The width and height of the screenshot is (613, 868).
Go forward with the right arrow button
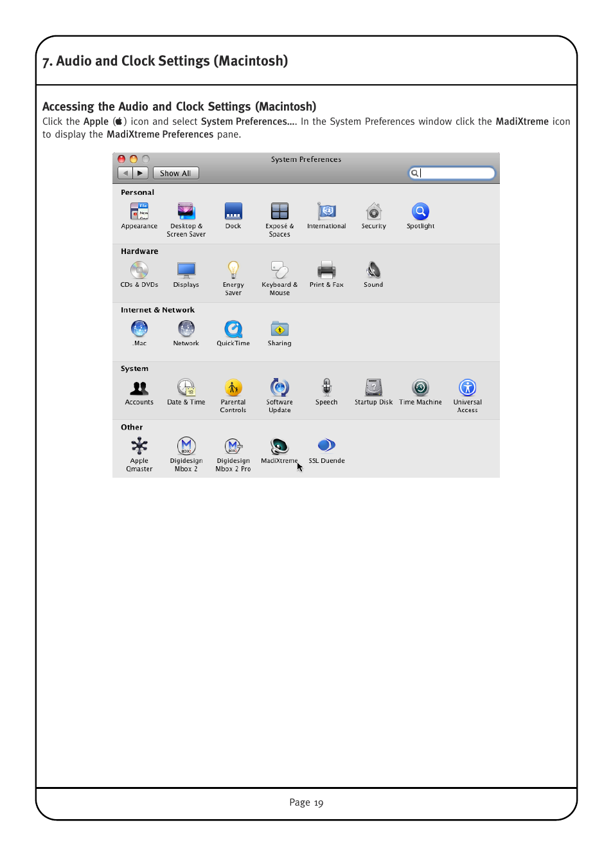click(x=141, y=173)
